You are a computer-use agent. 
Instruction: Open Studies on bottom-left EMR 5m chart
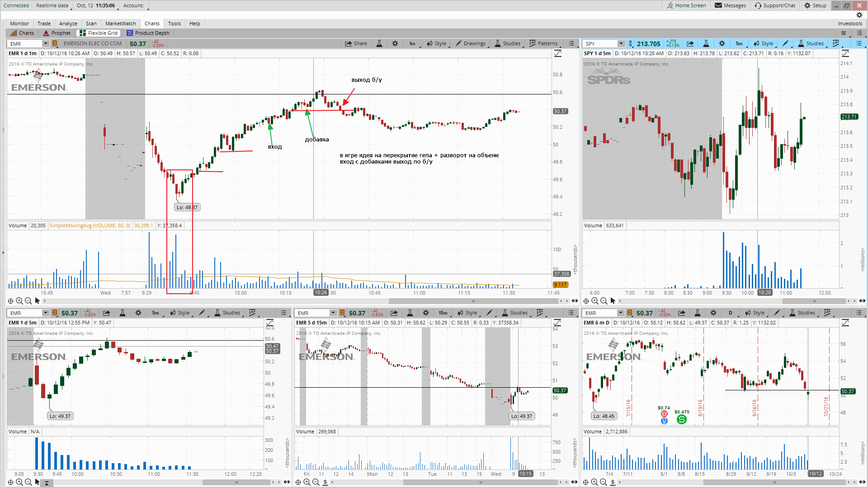(x=227, y=313)
